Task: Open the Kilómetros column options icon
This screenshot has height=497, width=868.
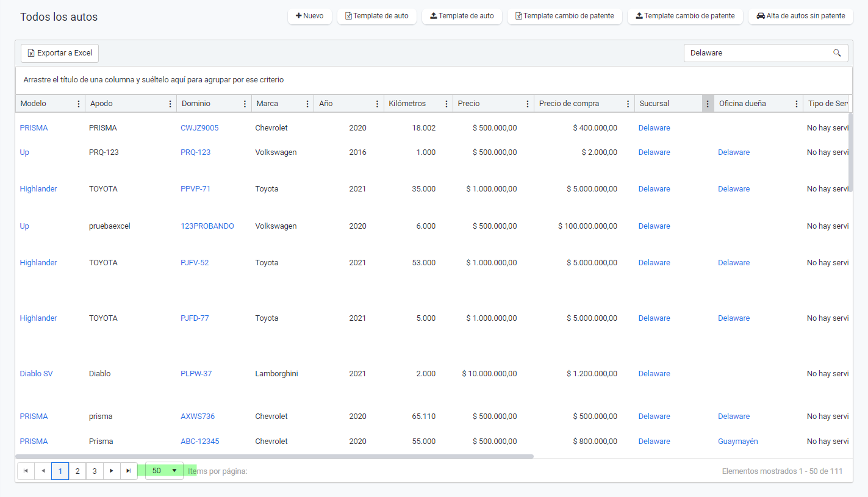Action: coord(447,104)
